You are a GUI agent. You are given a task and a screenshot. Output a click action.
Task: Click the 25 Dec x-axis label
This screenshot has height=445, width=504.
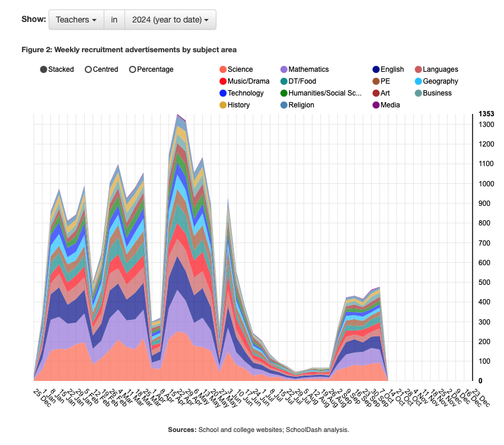coord(42,398)
